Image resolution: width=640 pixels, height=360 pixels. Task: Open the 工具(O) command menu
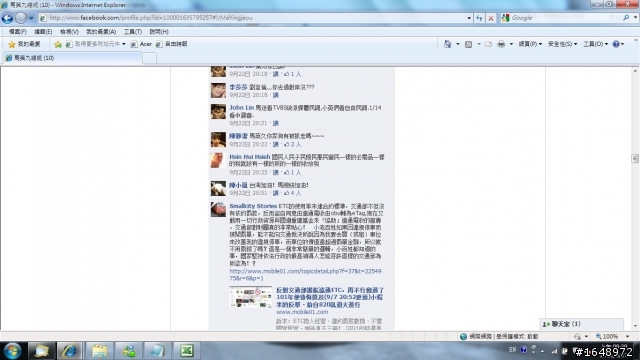(596, 44)
